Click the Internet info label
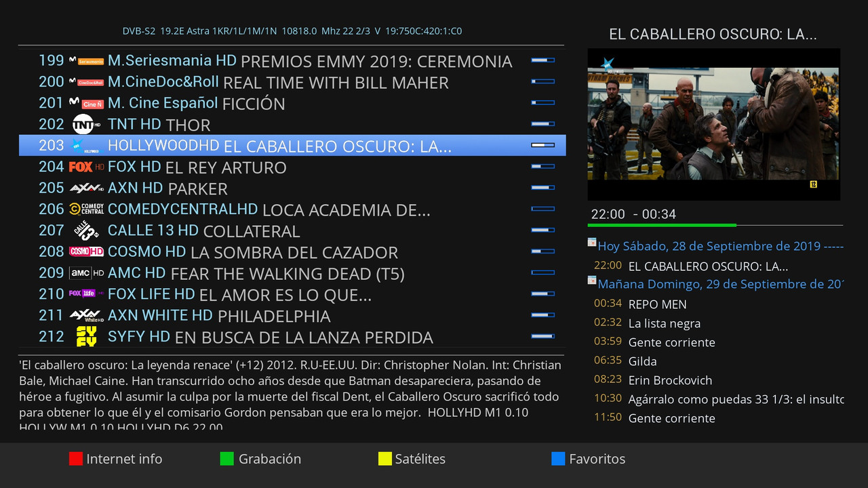 [x=124, y=459]
